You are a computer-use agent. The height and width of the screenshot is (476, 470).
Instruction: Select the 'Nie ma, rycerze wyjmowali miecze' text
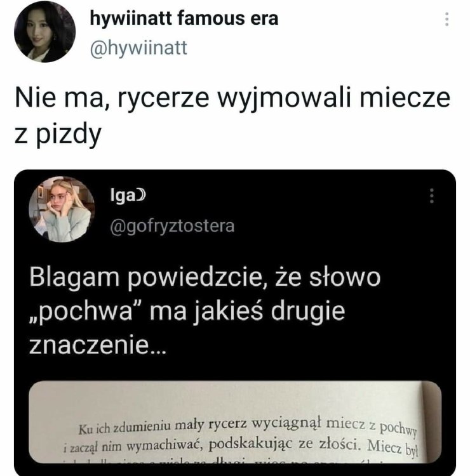click(232, 98)
